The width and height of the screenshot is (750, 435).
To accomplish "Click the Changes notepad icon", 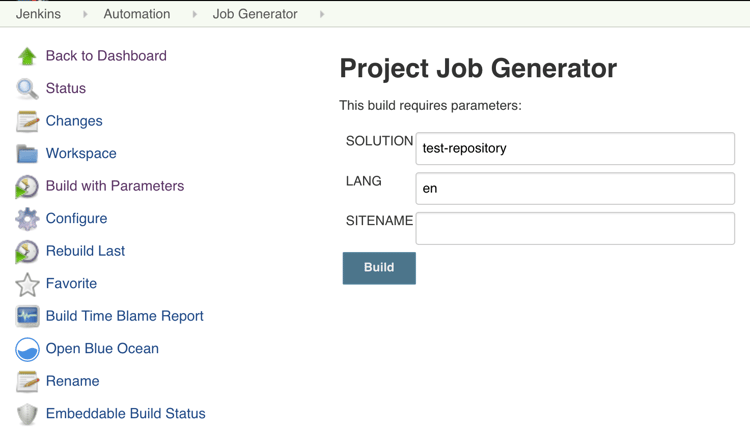I will (27, 122).
